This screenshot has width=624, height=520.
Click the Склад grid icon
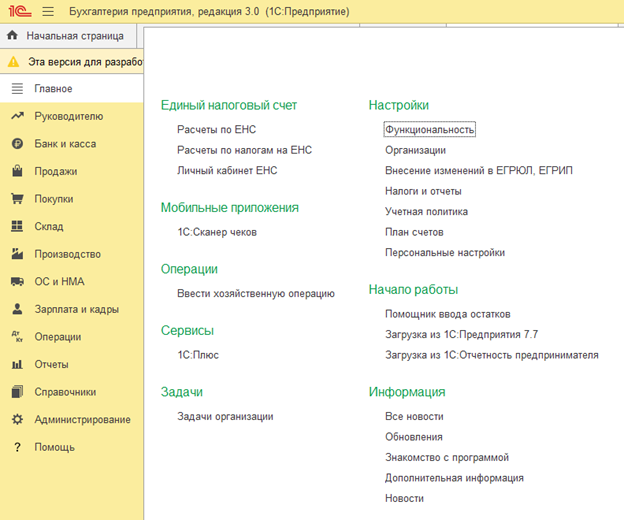pyautogui.click(x=17, y=226)
